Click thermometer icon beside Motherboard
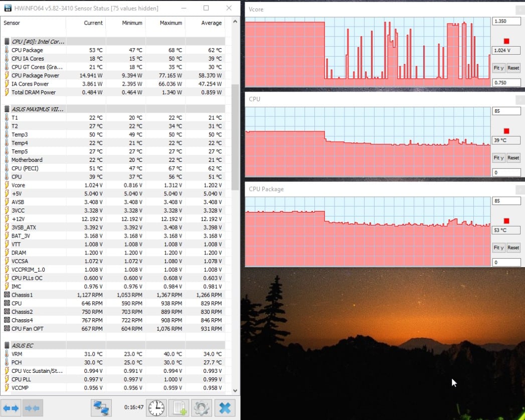 [7, 160]
